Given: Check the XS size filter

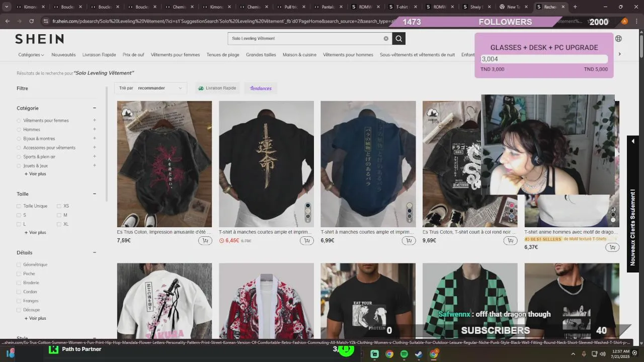Looking at the screenshot, I should [x=59, y=206].
